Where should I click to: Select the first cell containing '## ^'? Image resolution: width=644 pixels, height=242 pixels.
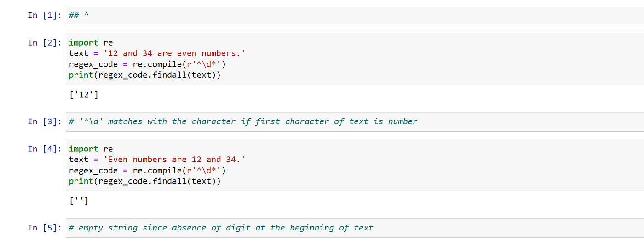(x=355, y=15)
